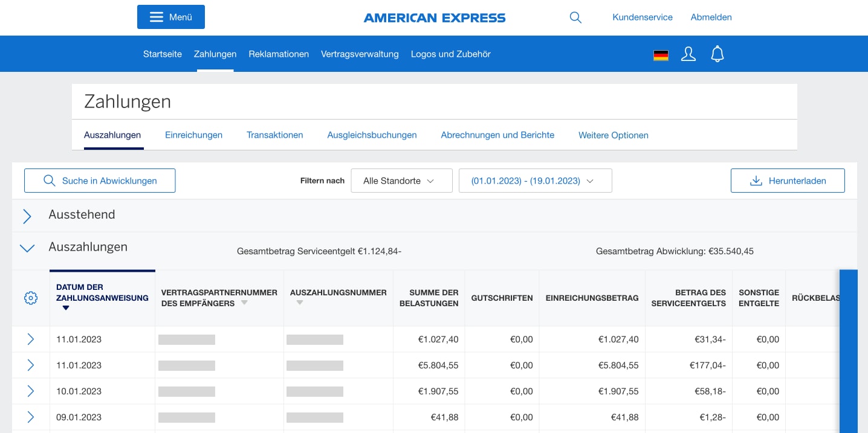The image size is (868, 433).
Task: Open the Alle Standorte filter dropdown
Action: pos(401,181)
